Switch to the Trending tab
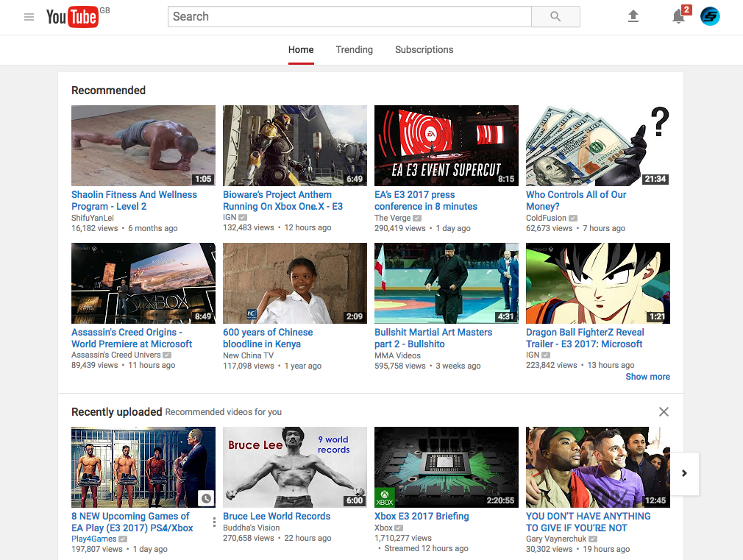This screenshot has width=743, height=560. coord(355,50)
